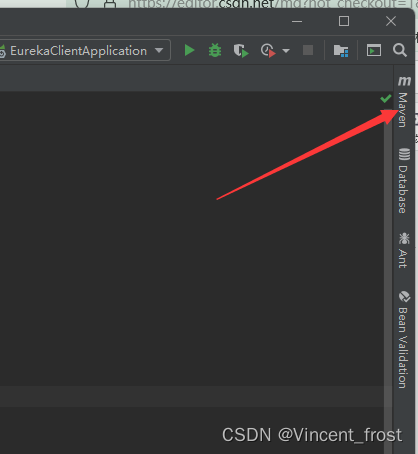This screenshot has width=418, height=454.
Task: Open Search Everywhere magnifier icon
Action: 399,50
